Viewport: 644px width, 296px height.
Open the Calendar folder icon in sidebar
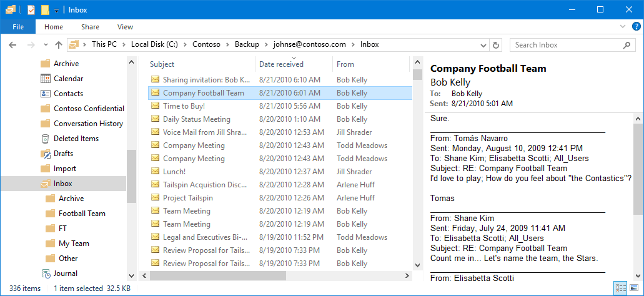[45, 79]
